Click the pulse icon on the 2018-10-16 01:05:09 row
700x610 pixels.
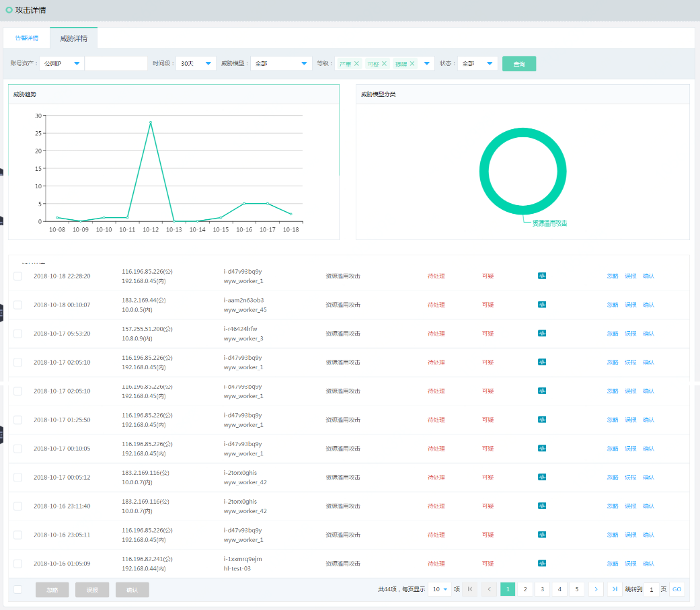pyautogui.click(x=542, y=564)
